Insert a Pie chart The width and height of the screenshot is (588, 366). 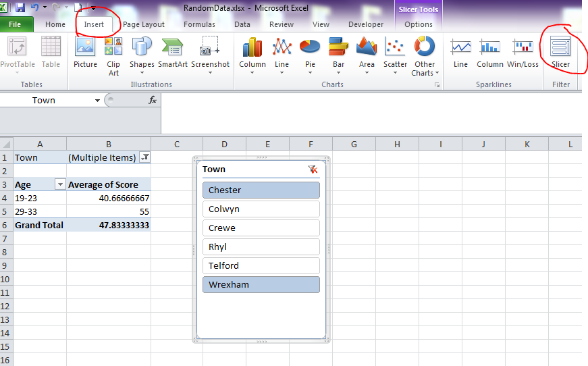click(x=310, y=53)
